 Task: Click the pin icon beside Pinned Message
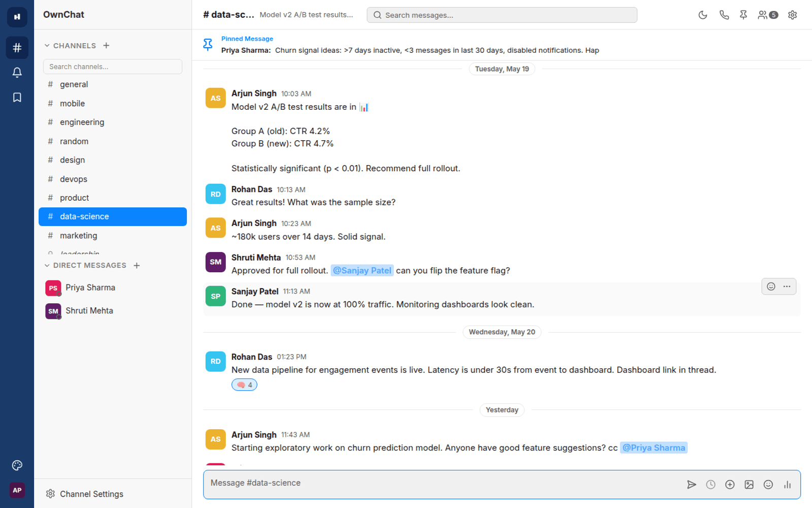(208, 45)
